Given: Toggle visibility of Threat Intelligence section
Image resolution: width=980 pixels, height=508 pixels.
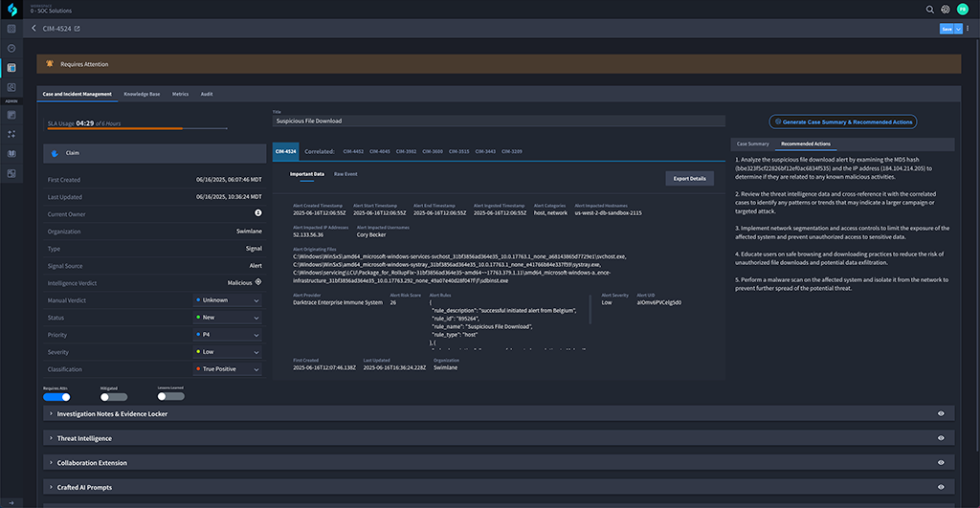Looking at the screenshot, I should pos(941,438).
